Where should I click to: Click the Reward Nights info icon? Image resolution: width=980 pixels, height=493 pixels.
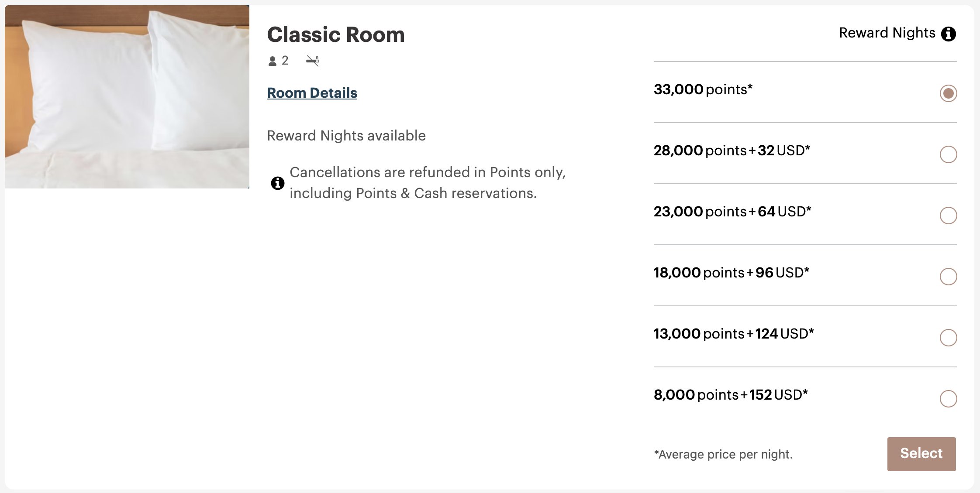coord(948,34)
